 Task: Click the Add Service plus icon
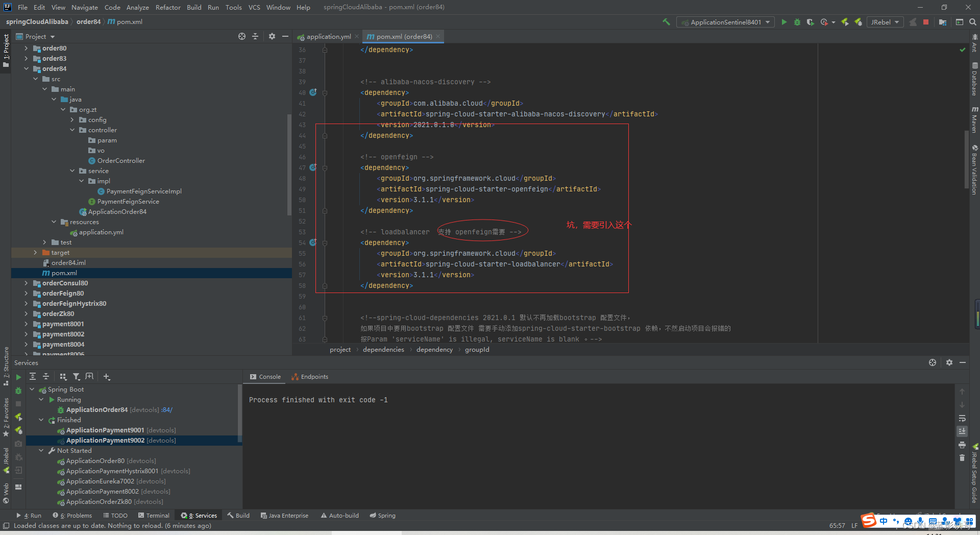tap(107, 376)
